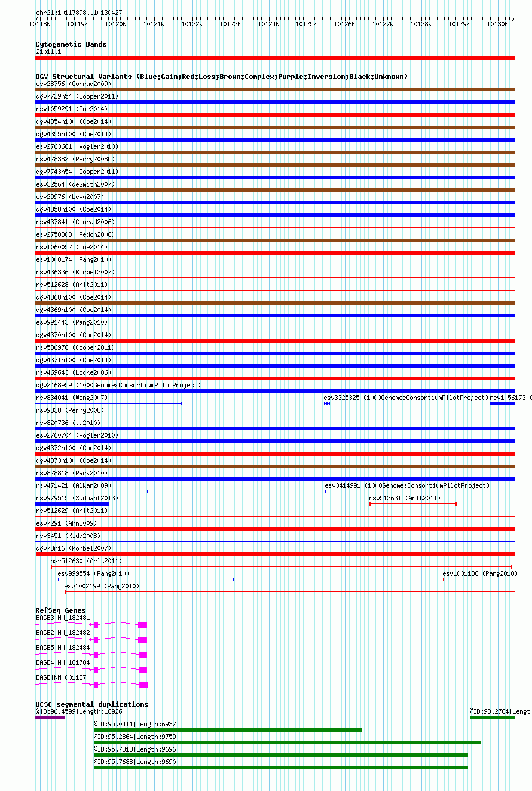Click nsv828818 (Park2010) label

[72, 473]
